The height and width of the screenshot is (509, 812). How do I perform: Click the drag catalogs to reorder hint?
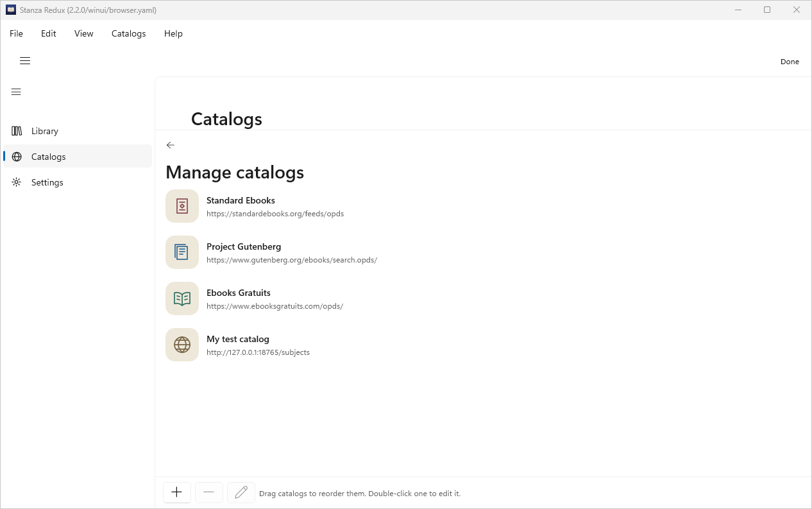(360, 494)
